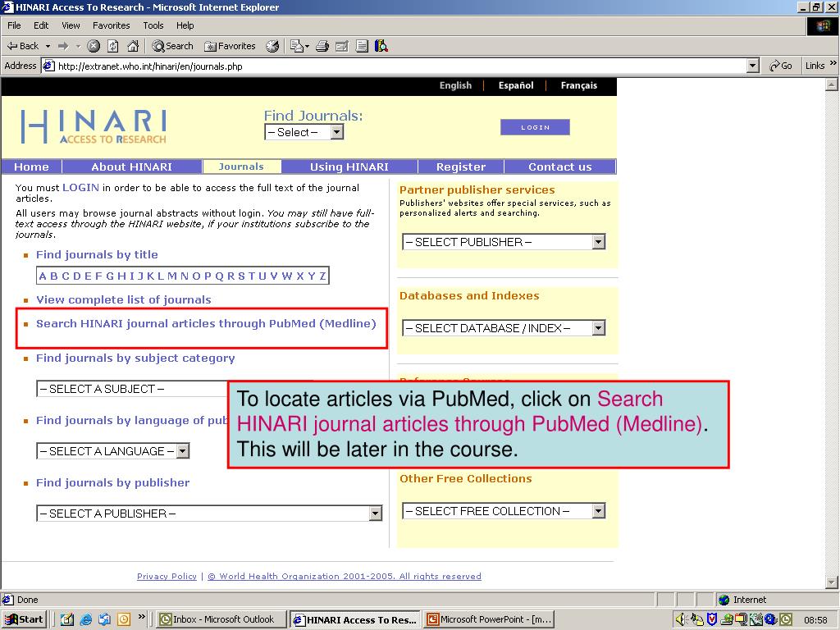Screen dimensions: 840x630
Task: Launch Outlook Express from quick launch
Action: tap(104, 620)
